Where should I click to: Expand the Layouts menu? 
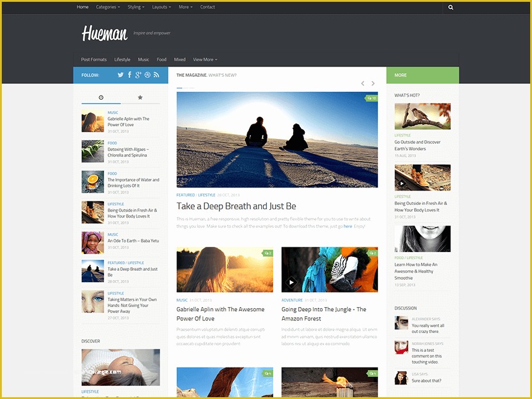tap(161, 7)
